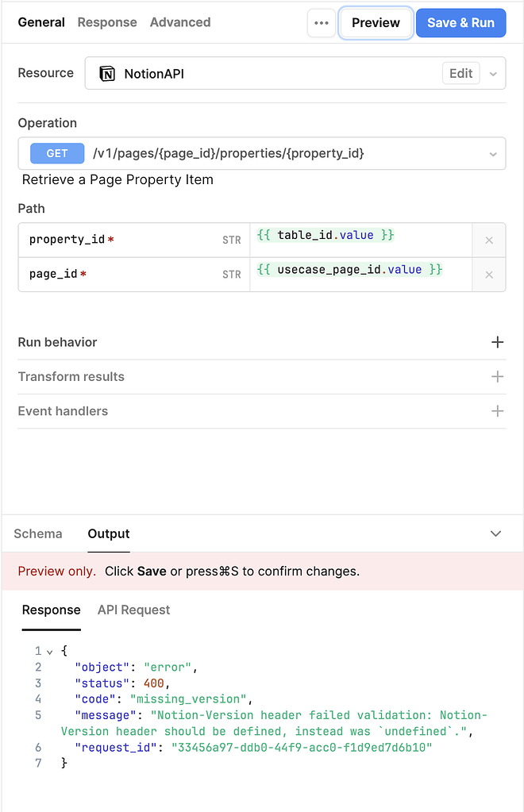Screen dimensions: 524x812
Task: Open the overflow menu with three dots
Action: (322, 23)
